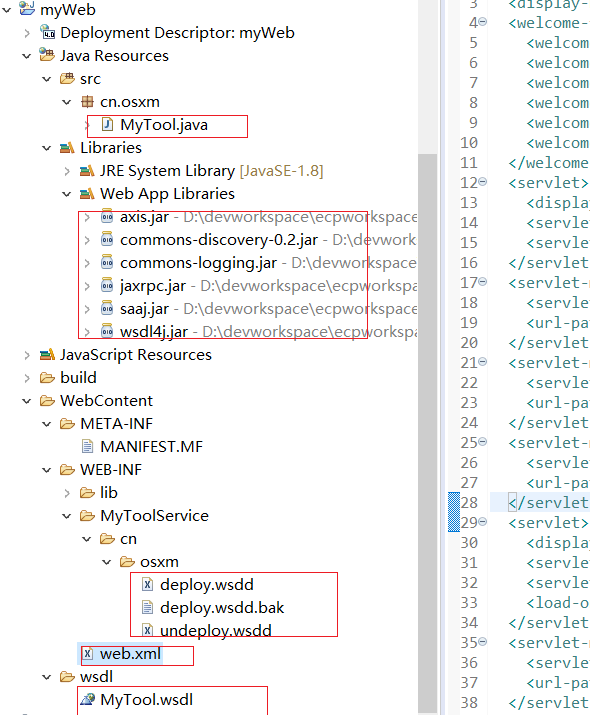Screen dimensions: 590x715
Task: Click the deploy.wsdd XML file icon
Action: click(147, 584)
